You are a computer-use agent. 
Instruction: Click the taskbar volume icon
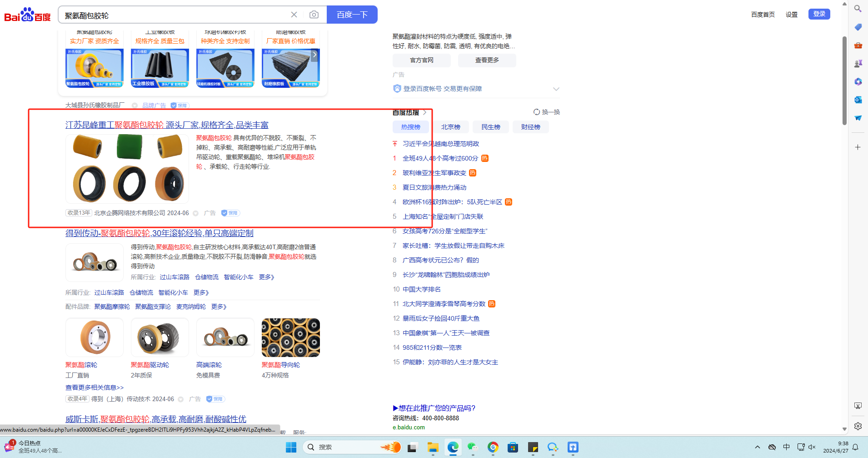point(812,447)
